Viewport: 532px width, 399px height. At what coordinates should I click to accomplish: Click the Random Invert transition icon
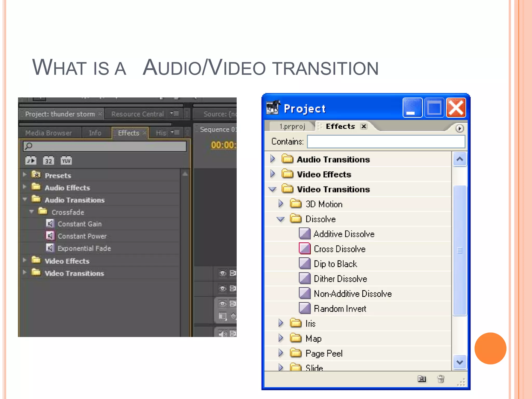(304, 308)
